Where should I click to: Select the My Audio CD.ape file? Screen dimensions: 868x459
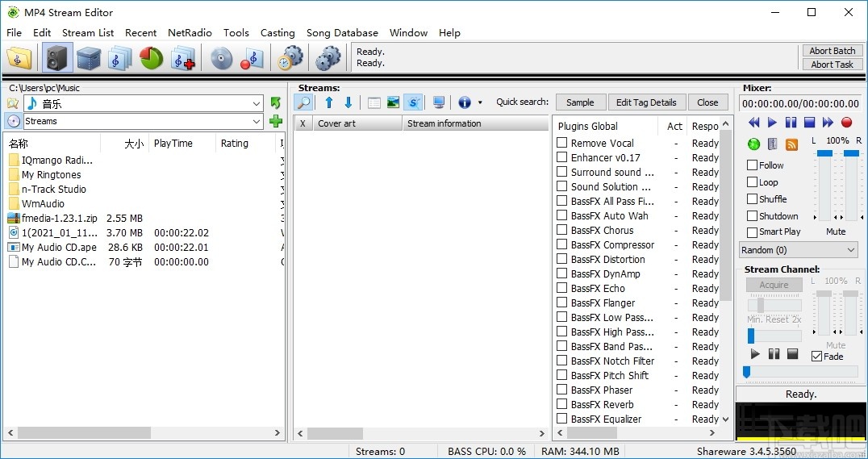[59, 247]
